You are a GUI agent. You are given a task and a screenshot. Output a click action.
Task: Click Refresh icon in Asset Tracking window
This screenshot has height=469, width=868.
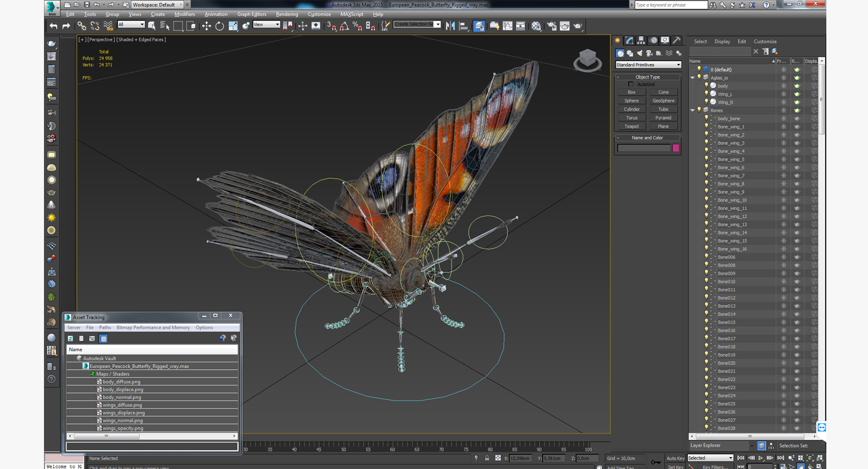70,338
